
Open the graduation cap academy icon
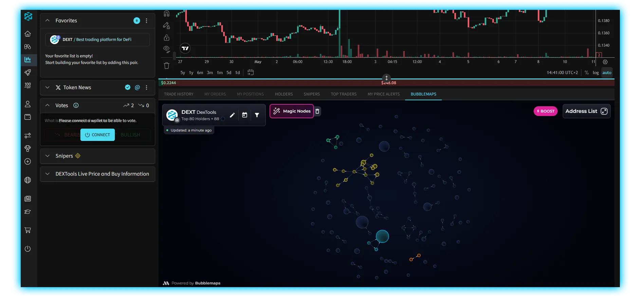pos(28,212)
